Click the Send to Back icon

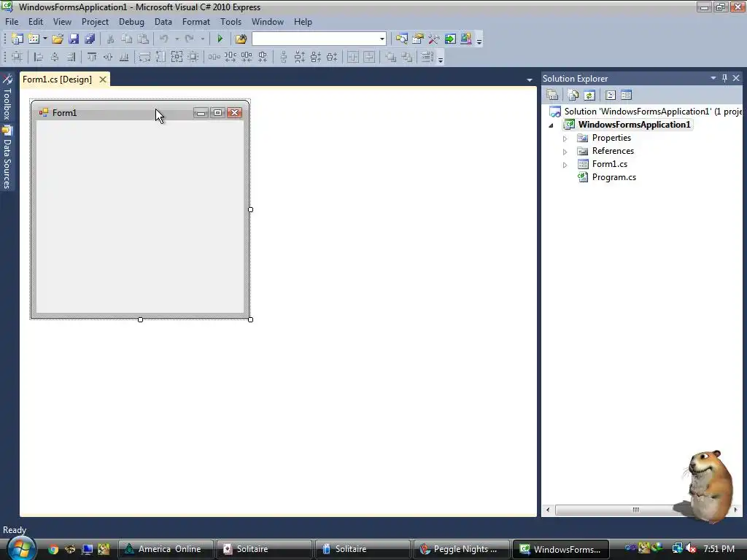[407, 57]
